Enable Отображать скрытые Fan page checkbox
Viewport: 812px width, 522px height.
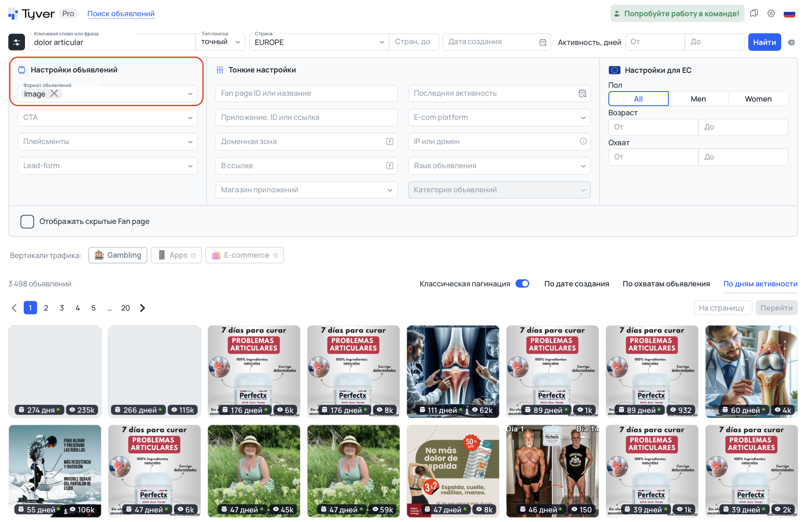[x=27, y=221]
